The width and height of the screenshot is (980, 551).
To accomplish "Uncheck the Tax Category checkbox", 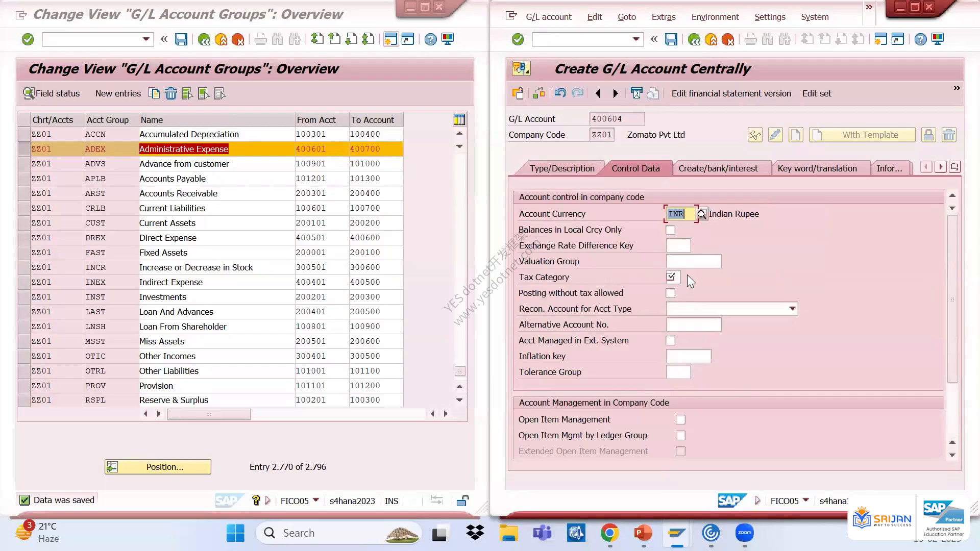I will (671, 277).
